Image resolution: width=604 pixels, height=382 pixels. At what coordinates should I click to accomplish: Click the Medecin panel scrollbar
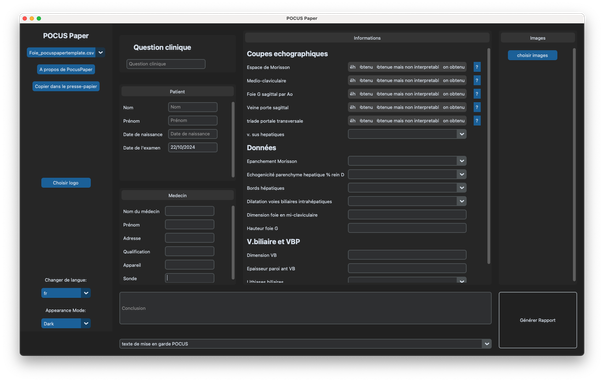tap(233, 243)
